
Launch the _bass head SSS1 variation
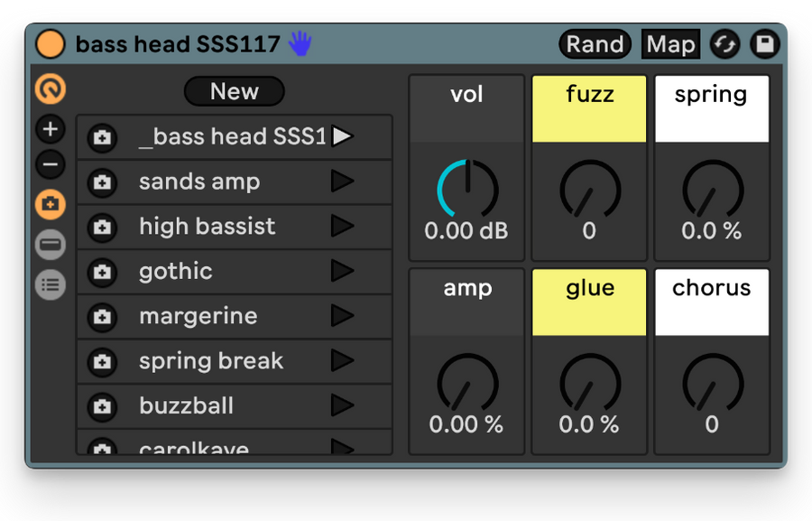[342, 136]
